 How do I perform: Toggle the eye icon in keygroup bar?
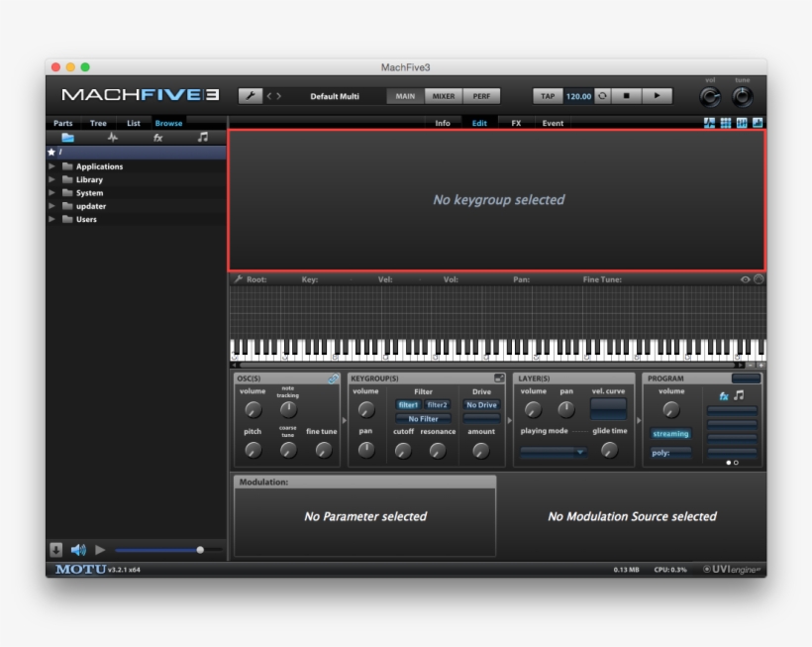[746, 279]
